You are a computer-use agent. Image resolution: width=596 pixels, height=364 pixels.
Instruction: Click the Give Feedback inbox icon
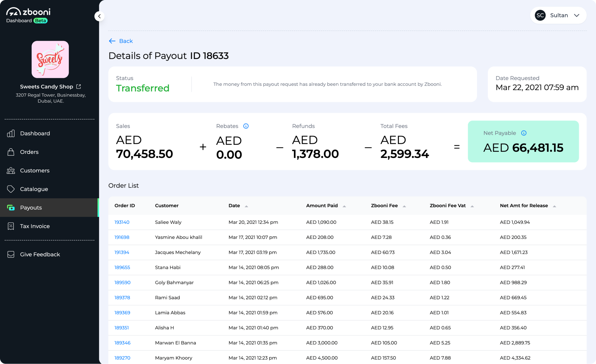(11, 254)
